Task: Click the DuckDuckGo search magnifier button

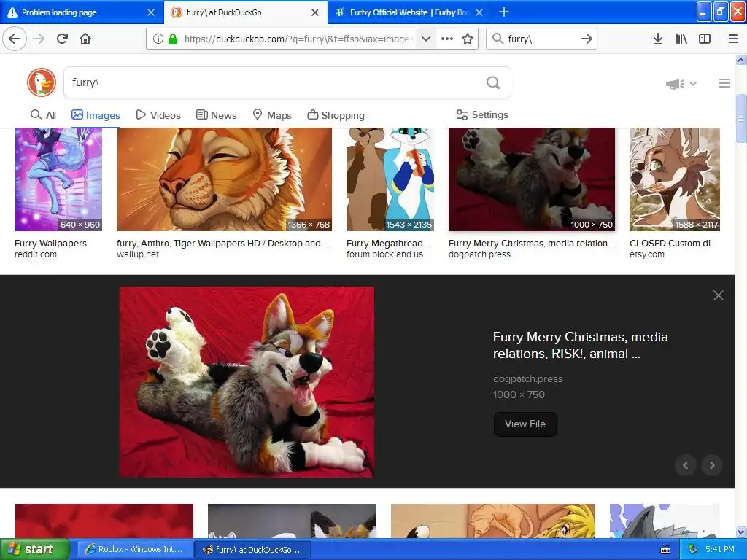Action: [493, 82]
